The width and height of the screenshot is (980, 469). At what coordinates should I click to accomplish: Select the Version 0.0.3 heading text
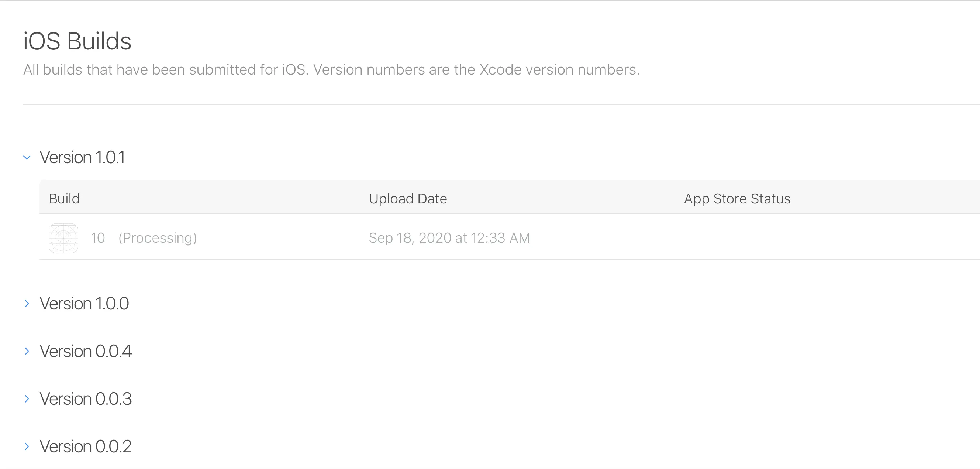86,398
